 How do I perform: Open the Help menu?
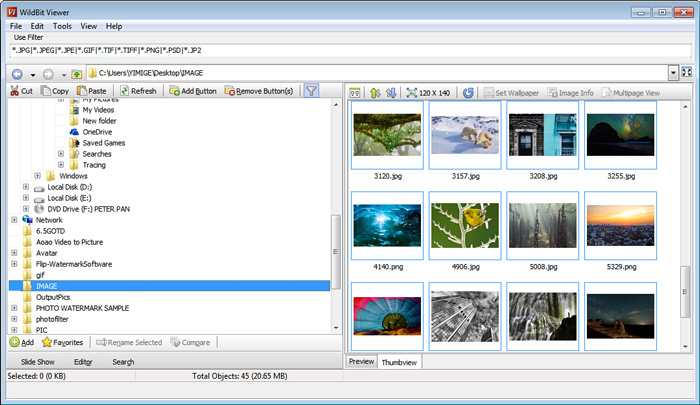point(114,26)
